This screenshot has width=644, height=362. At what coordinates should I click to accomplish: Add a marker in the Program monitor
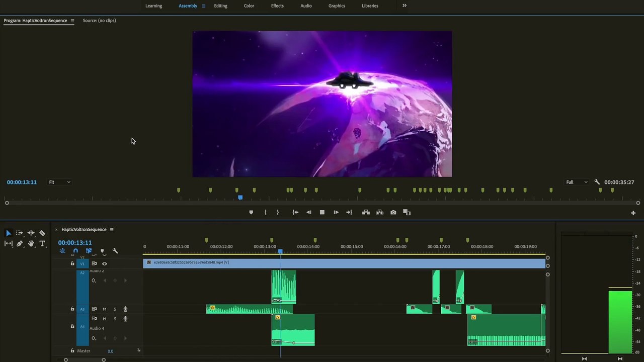point(251,212)
